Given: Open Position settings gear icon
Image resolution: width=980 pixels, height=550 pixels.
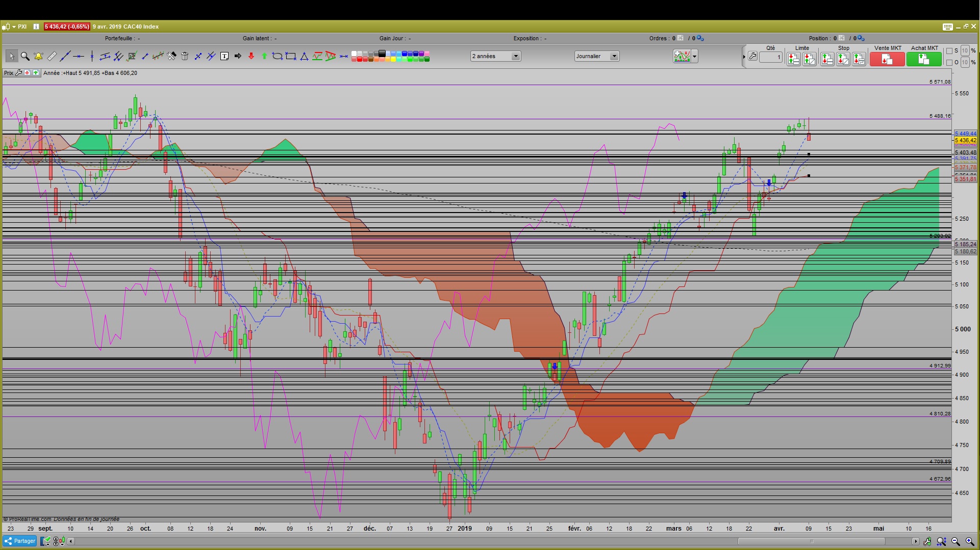Looking at the screenshot, I should [861, 38].
